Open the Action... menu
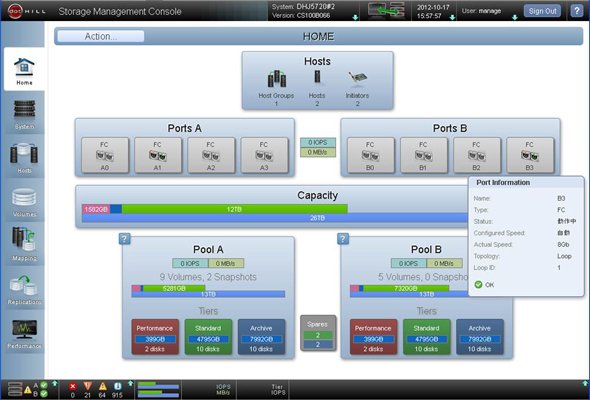This screenshot has height=400, width=590. (101, 37)
